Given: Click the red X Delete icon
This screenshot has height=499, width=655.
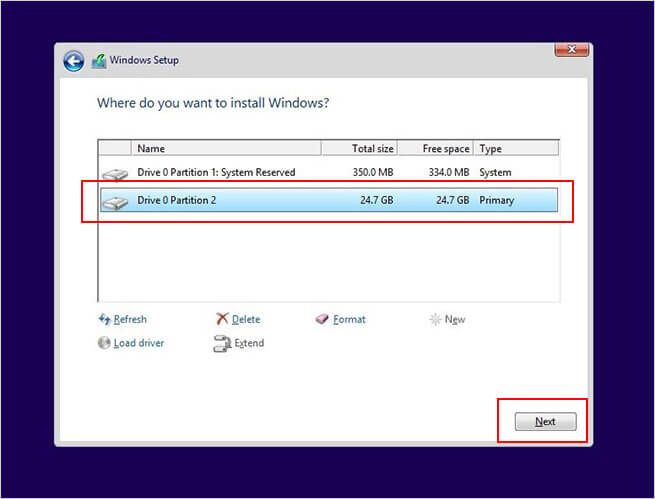Looking at the screenshot, I should [x=222, y=319].
